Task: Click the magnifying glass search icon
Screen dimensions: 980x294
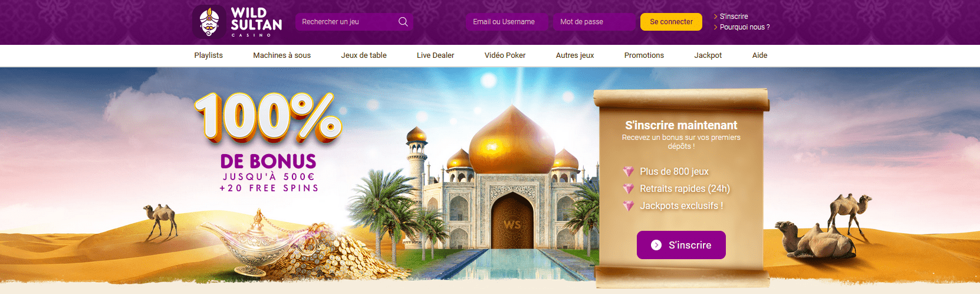Action: (403, 22)
